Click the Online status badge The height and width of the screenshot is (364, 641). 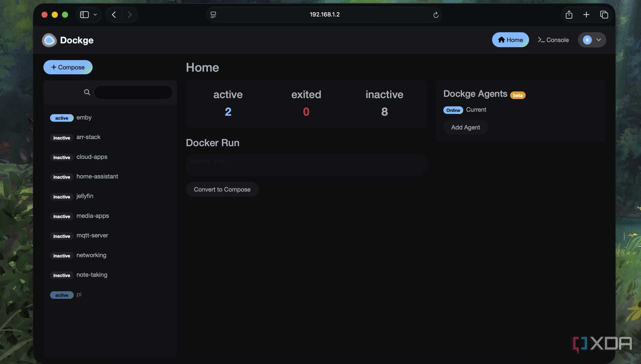[x=453, y=110]
